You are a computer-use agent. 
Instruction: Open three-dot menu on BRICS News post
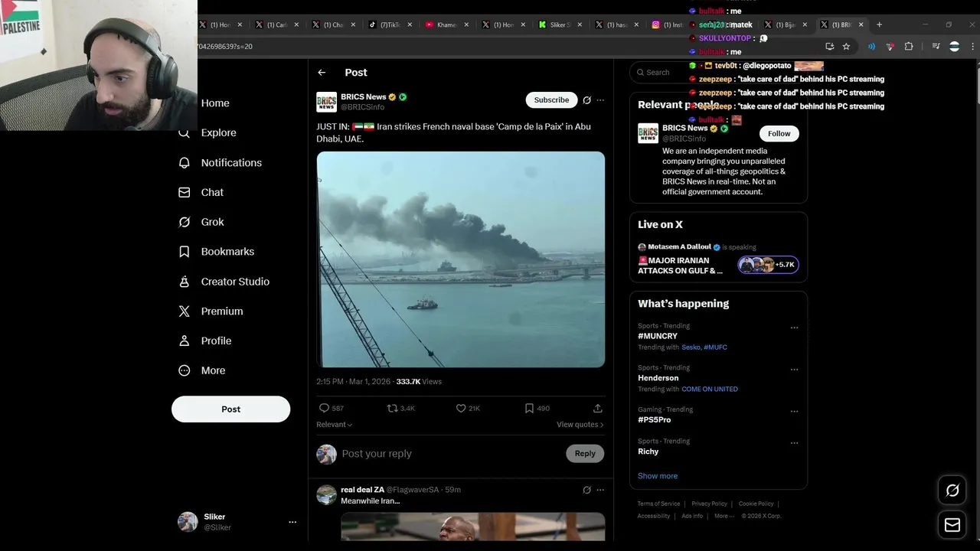coord(600,100)
